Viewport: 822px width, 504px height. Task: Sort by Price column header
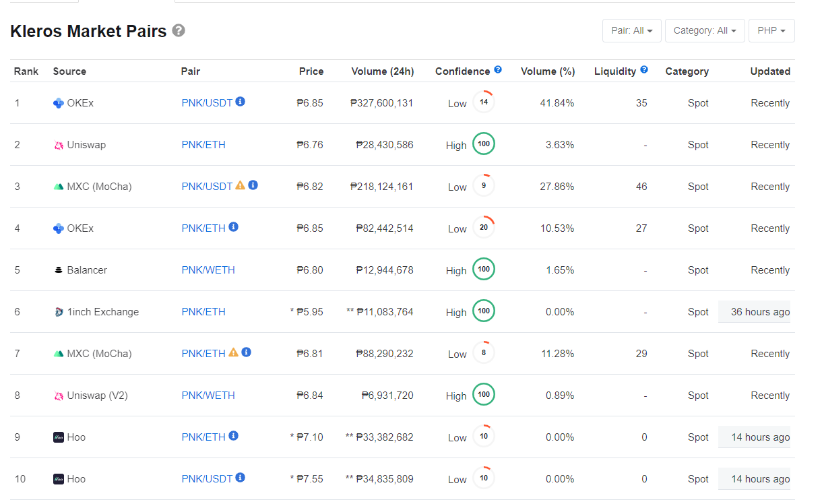click(x=311, y=71)
